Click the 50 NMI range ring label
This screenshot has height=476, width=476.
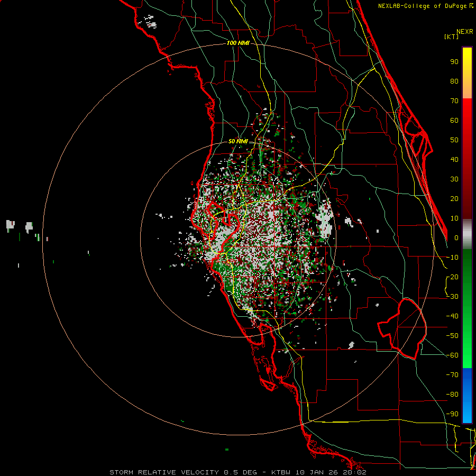(x=237, y=141)
